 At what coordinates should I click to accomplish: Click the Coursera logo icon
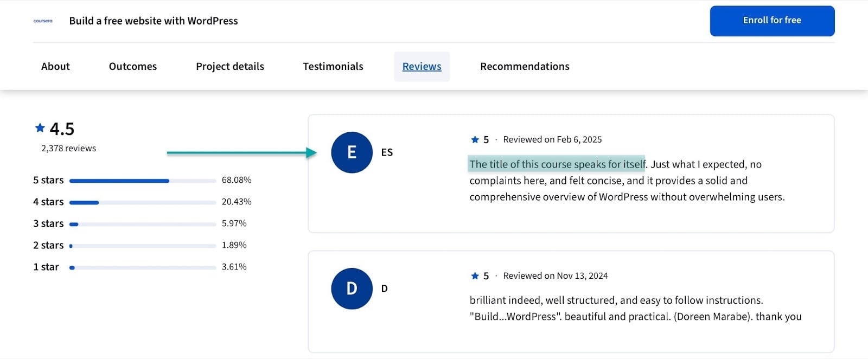coord(43,21)
